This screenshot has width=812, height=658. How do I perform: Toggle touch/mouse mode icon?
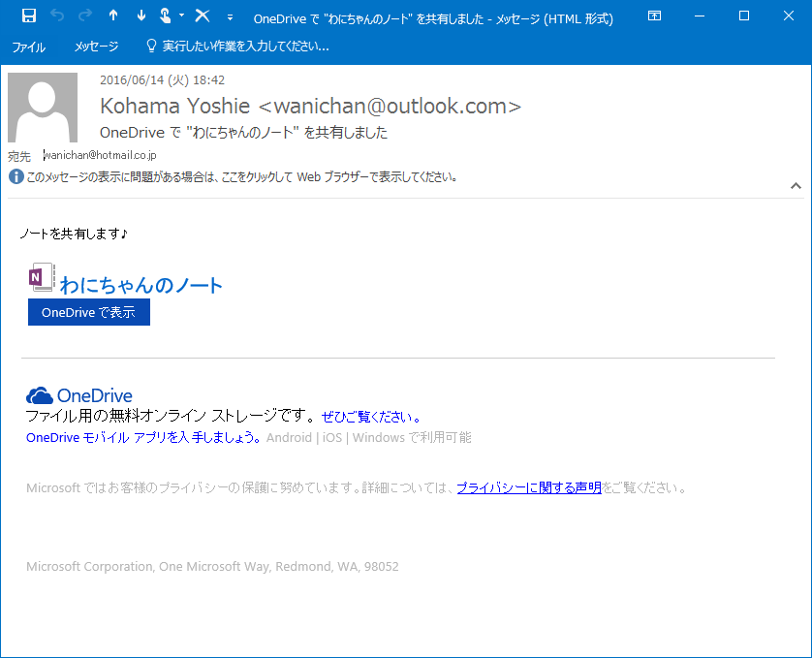tap(166, 16)
